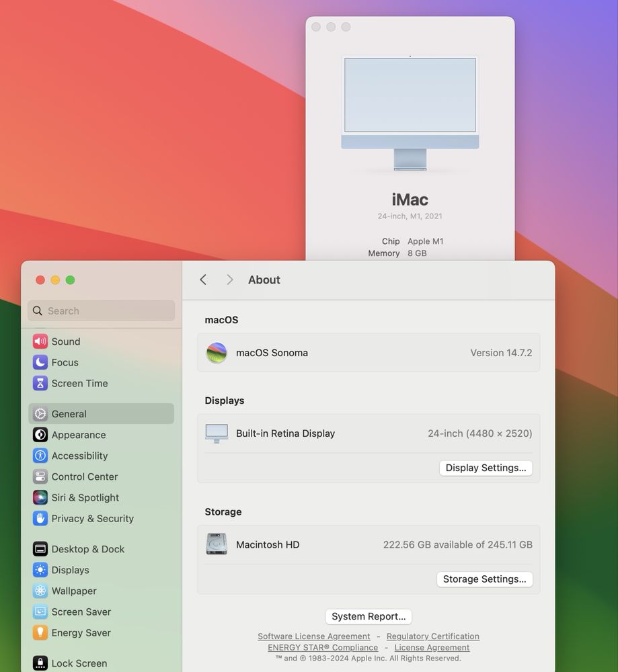Minimize System Settings with yellow button

point(55,280)
